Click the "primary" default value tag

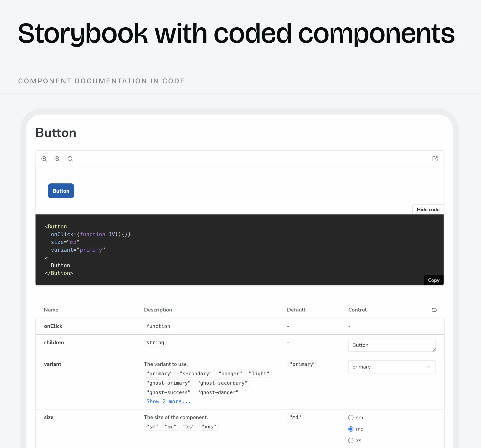pos(303,364)
